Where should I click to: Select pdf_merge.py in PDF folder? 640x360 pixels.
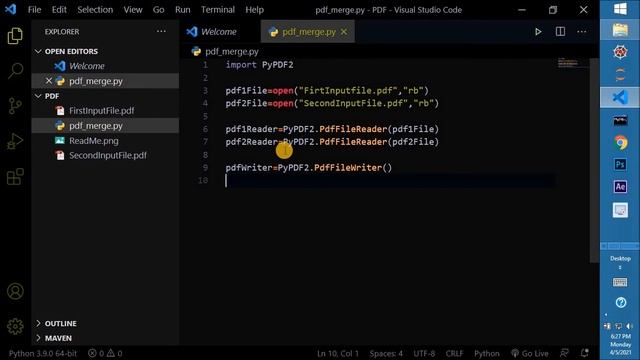(x=105, y=126)
